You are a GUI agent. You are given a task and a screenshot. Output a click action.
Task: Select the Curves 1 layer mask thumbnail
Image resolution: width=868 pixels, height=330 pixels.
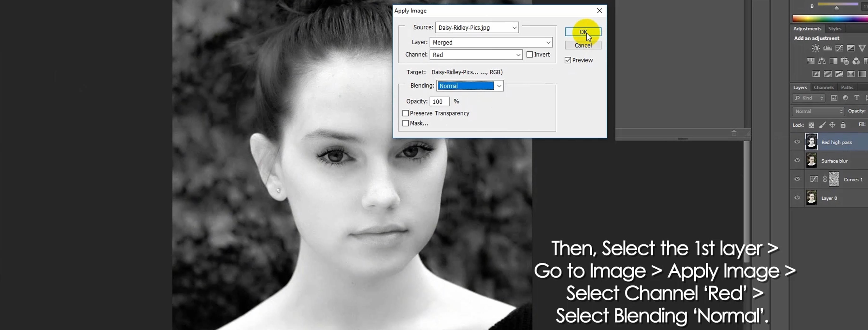coord(834,179)
